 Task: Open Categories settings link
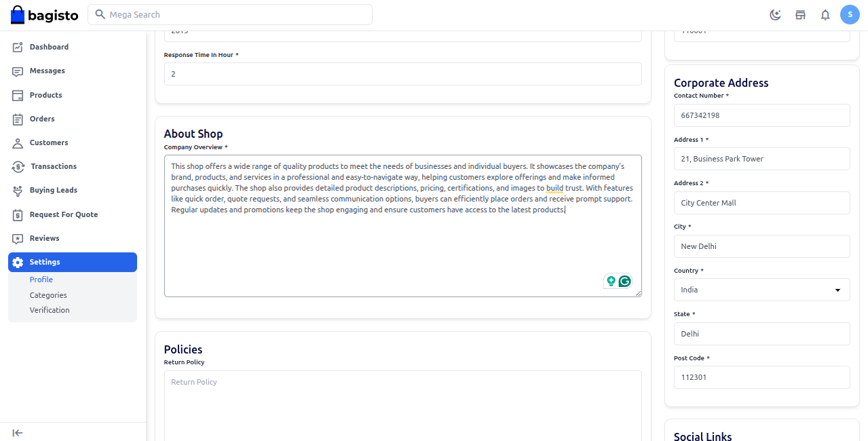48,295
